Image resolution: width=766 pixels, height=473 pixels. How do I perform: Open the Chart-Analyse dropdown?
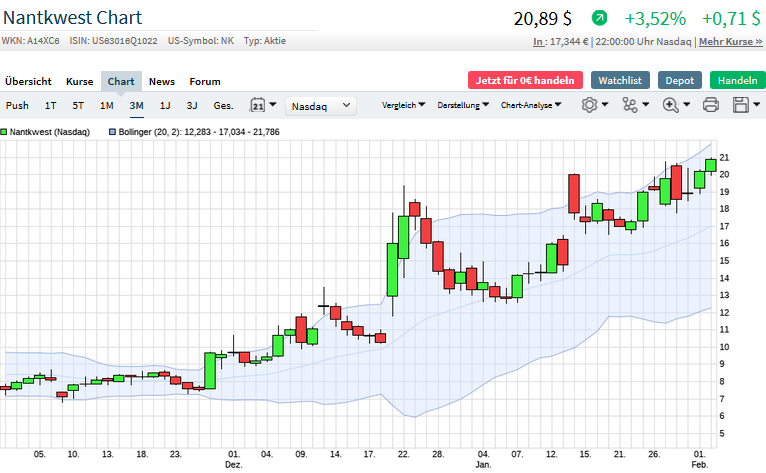pos(531,105)
